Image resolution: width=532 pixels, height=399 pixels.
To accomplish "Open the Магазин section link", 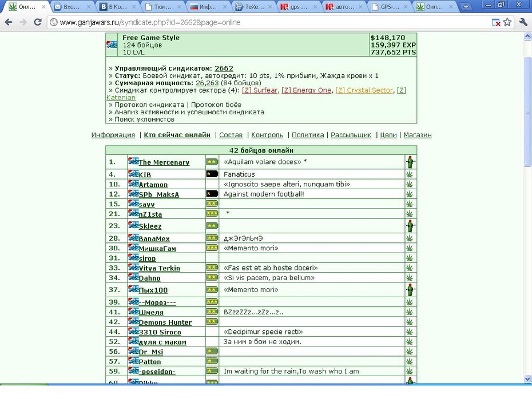I will (418, 135).
